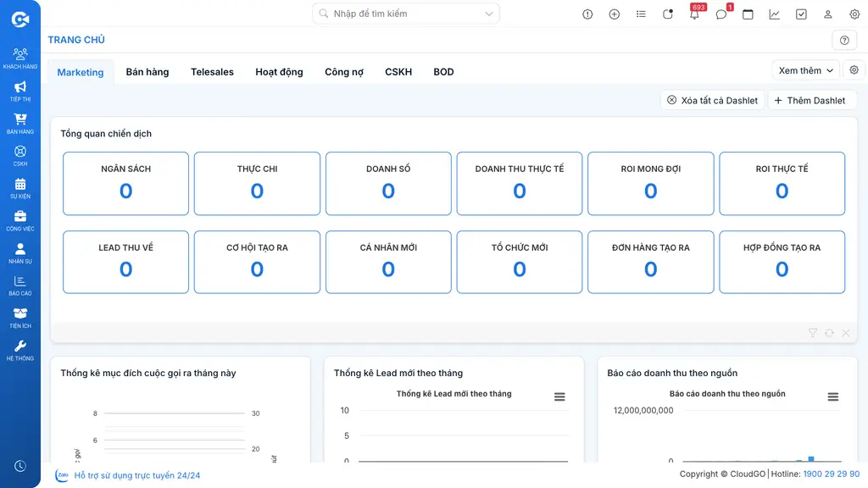This screenshot has height=488, width=868.
Task: Click the CƠ HỘI TẠO RA card
Action: [257, 263]
